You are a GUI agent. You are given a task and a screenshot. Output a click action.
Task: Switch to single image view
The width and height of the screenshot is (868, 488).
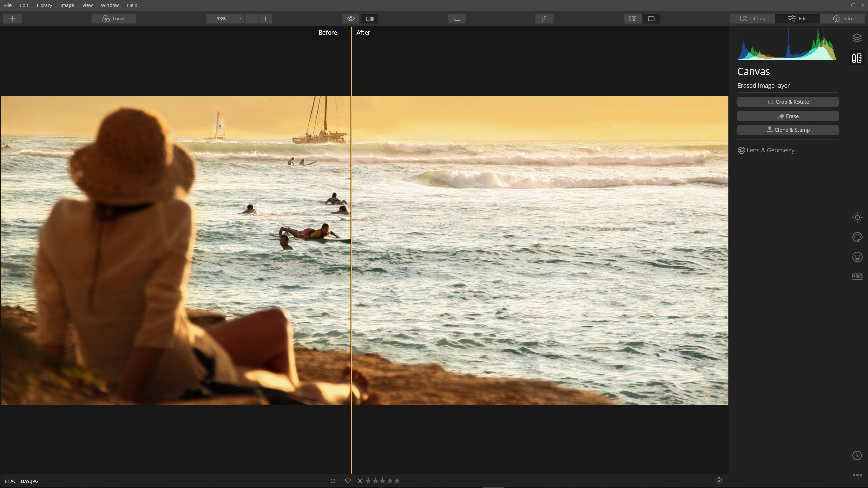click(651, 19)
